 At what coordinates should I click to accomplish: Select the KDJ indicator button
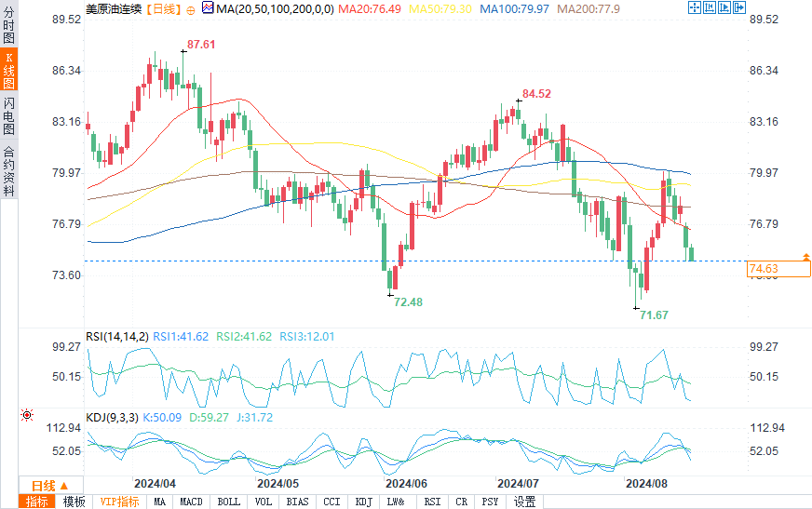coord(363,502)
